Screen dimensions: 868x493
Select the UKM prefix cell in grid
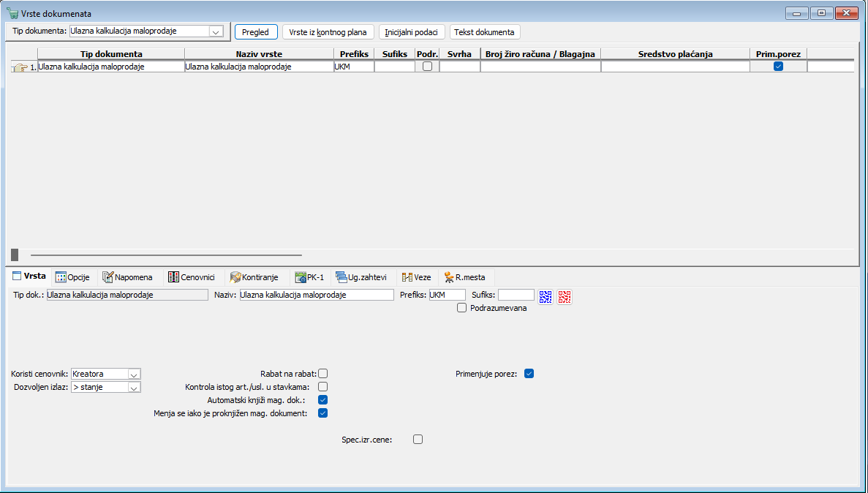pyautogui.click(x=354, y=67)
